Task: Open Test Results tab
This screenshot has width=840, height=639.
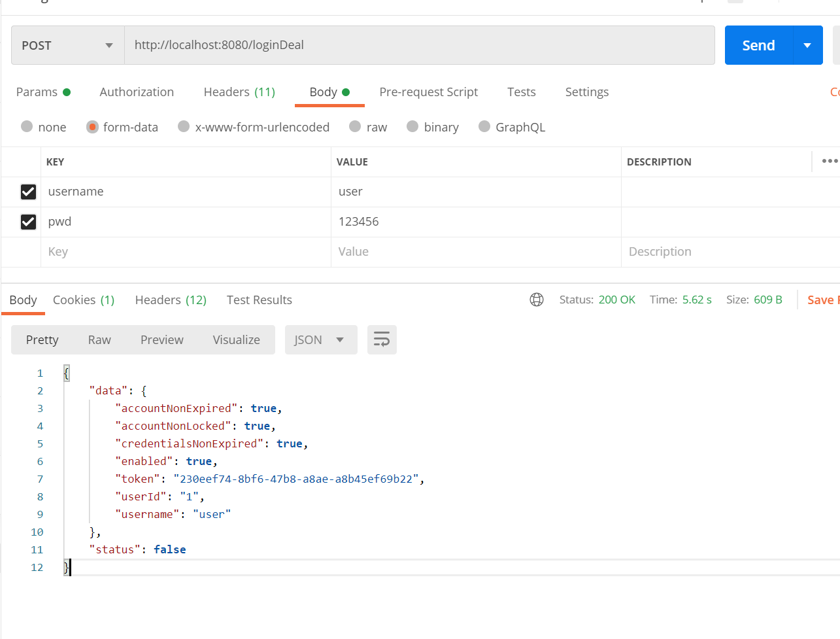Action: [260, 300]
